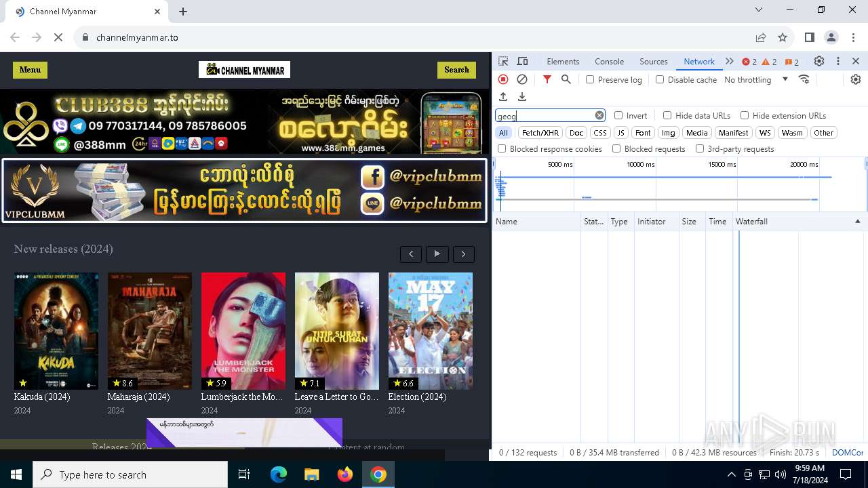
Task: Enable Disable cache checkbox
Action: (660, 79)
